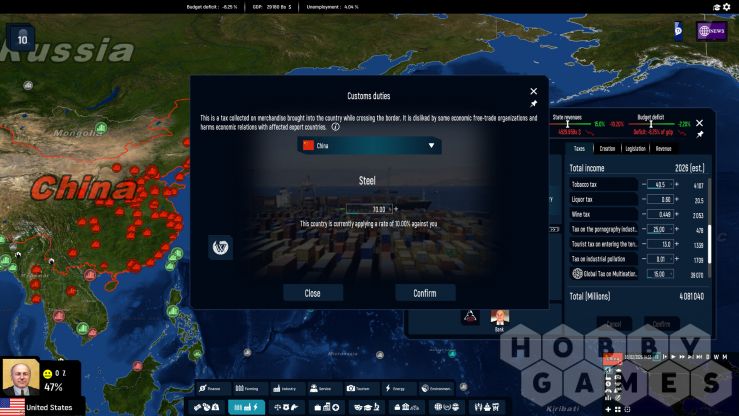Advance time by one week with W
This screenshot has width=739, height=416.
point(716,357)
